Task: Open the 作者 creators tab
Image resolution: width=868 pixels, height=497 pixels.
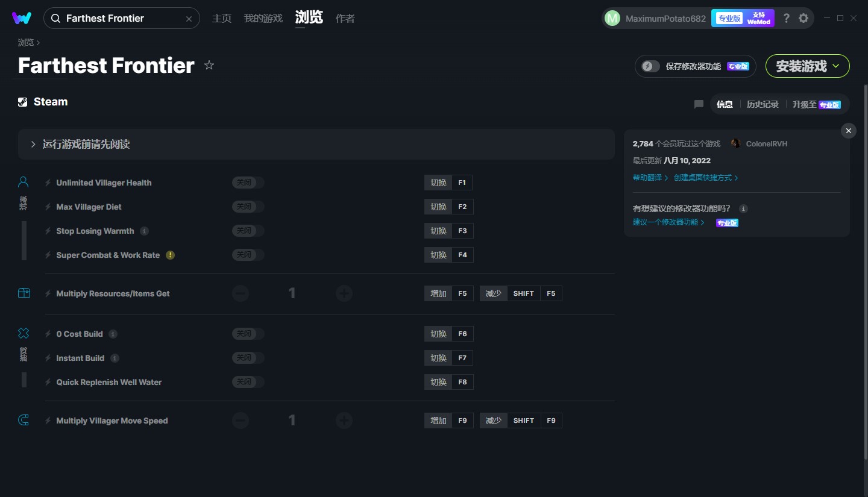Action: pyautogui.click(x=345, y=19)
